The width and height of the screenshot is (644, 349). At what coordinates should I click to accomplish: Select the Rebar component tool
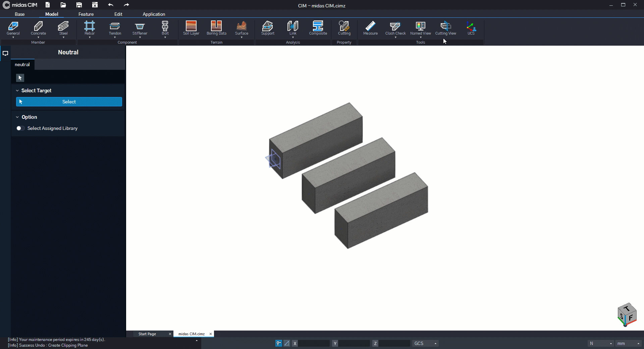(90, 28)
